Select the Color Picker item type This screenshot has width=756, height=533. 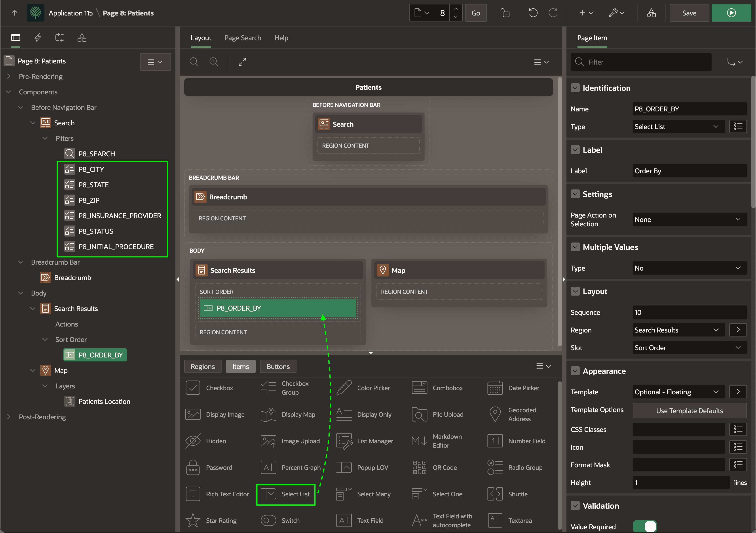363,388
